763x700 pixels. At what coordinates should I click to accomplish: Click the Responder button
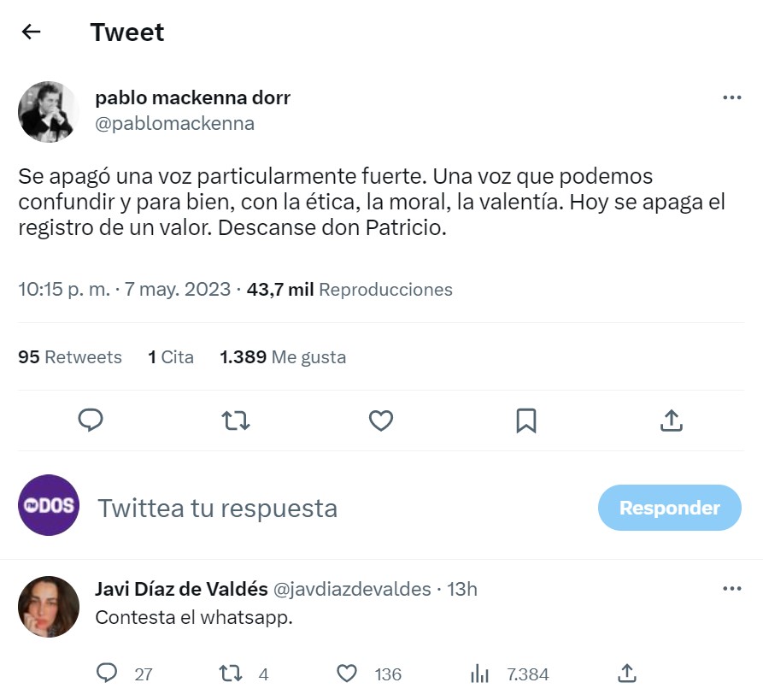[x=669, y=508]
